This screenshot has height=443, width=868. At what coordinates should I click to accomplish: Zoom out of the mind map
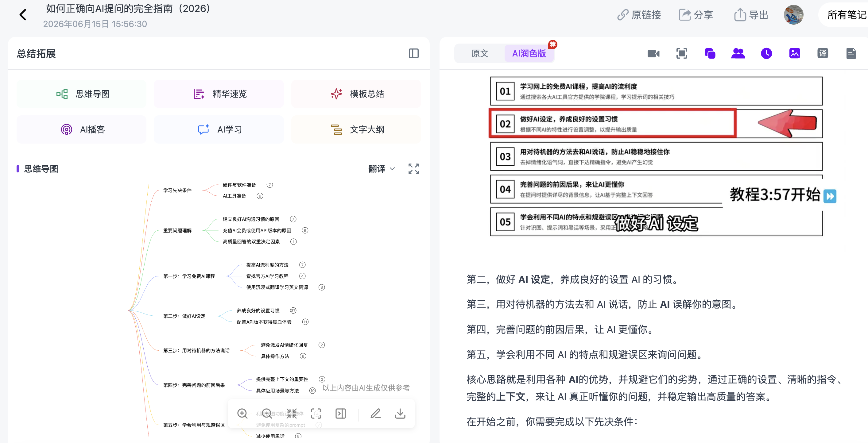pos(267,414)
